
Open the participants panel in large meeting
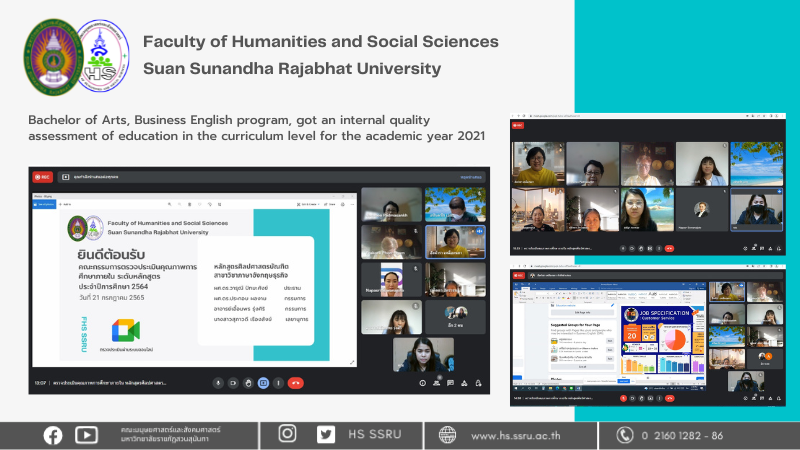438,382
